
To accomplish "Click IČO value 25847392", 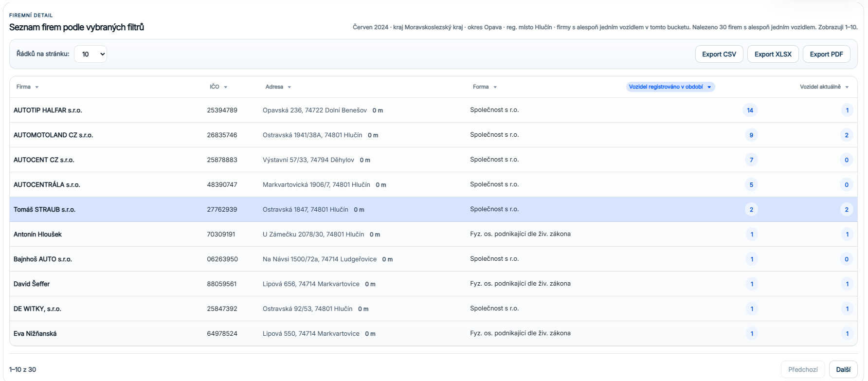I will (x=222, y=309).
